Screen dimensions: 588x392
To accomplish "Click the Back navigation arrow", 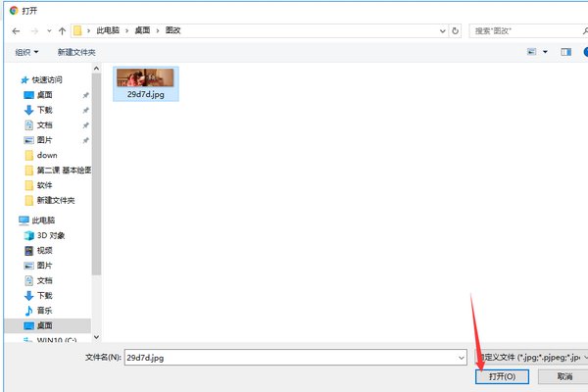I will (16, 30).
